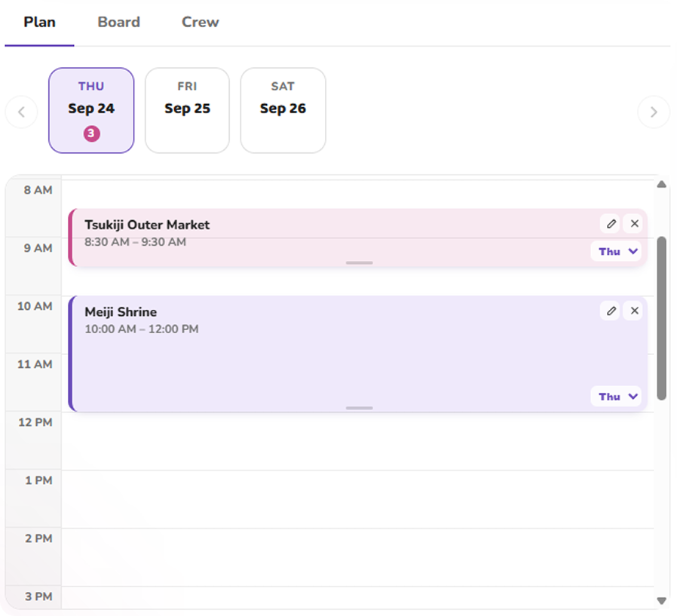Click the schedule scrollbar thumb

click(661, 318)
